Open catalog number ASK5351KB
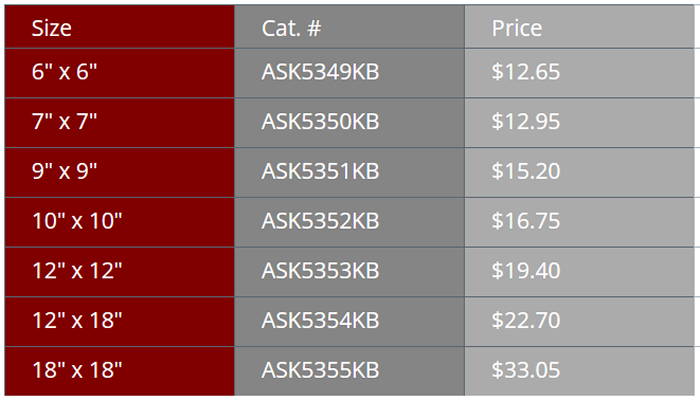 (x=320, y=172)
